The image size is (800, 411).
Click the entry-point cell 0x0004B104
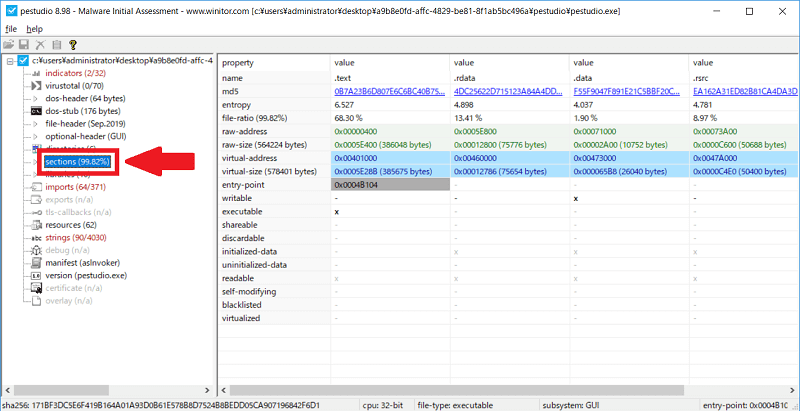click(x=390, y=184)
